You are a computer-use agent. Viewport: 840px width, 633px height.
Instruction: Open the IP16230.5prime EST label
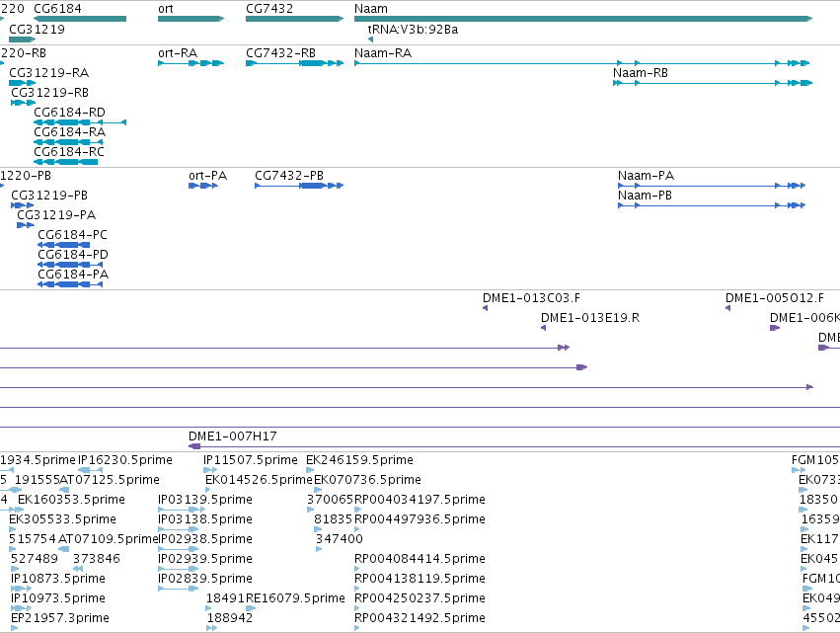[125, 460]
